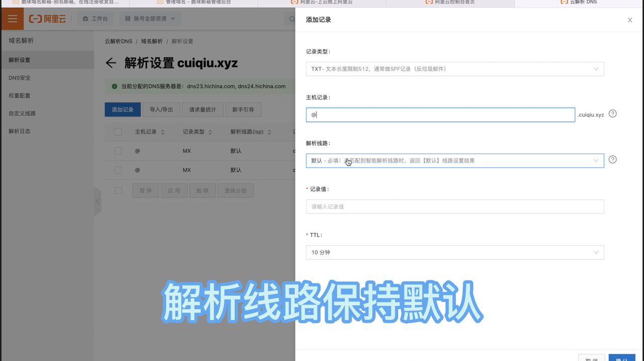The image size is (644, 361).
Task: Switch to the 阿里云控制台首页 browser tab
Action: [450, 3]
